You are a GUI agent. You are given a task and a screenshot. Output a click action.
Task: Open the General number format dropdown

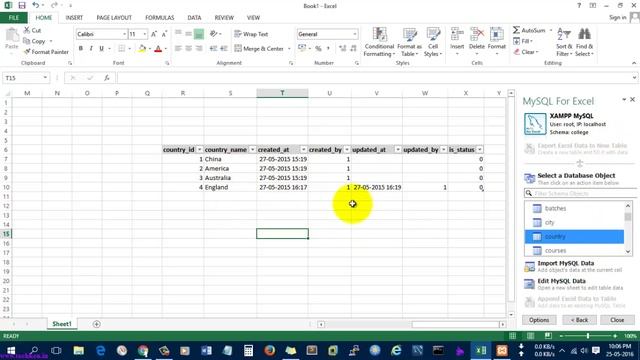355,34
